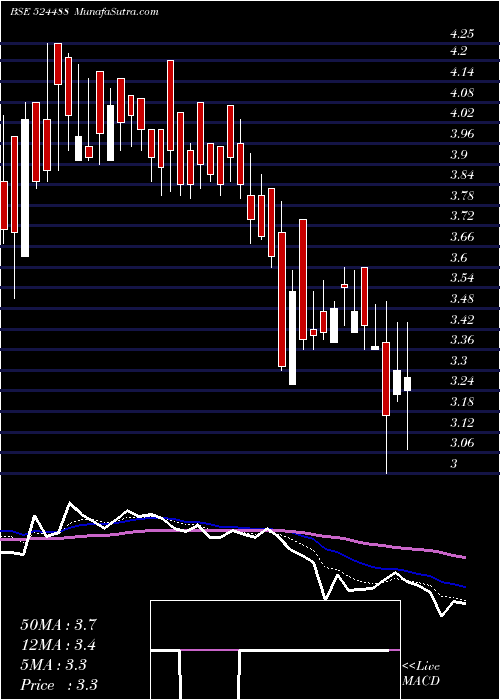Screen dimensions: 500x700
Task: Click the 4.25 price axis label
Action: tap(462, 34)
